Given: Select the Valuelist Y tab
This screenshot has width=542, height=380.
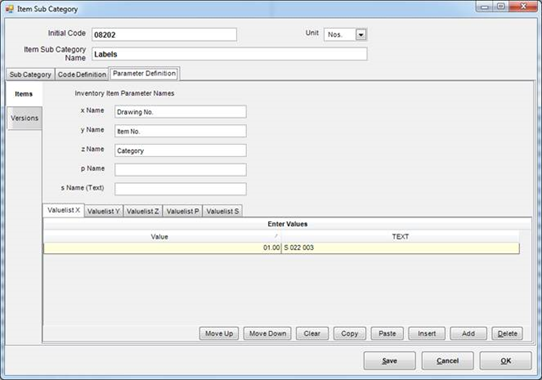Looking at the screenshot, I should click(x=103, y=211).
